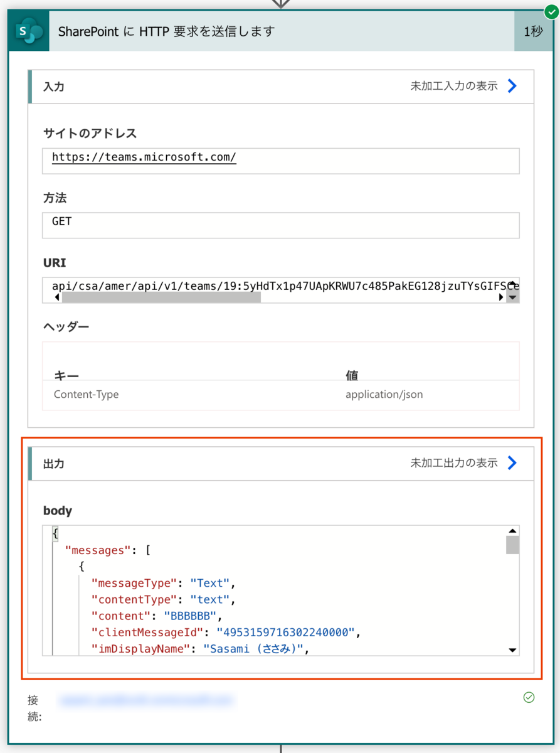This screenshot has height=753, width=560.
Task: Click the GET method field
Action: tap(281, 225)
